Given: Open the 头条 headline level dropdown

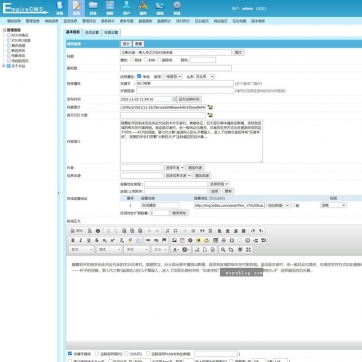Looking at the screenshot, I should click(204, 76).
